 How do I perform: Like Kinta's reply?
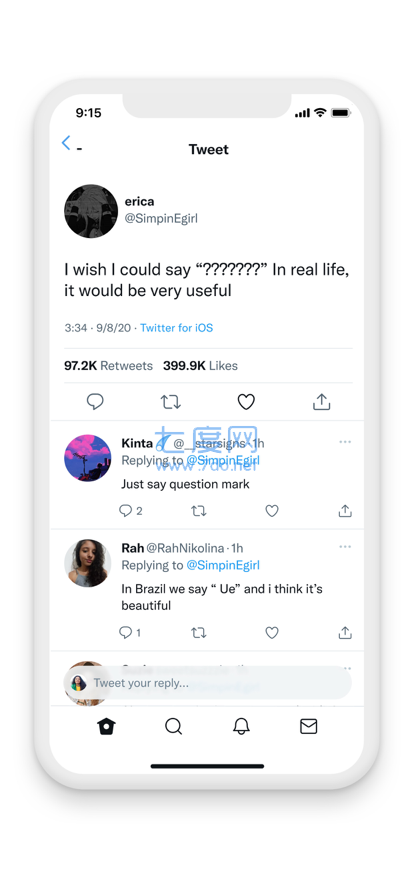pyautogui.click(x=272, y=511)
